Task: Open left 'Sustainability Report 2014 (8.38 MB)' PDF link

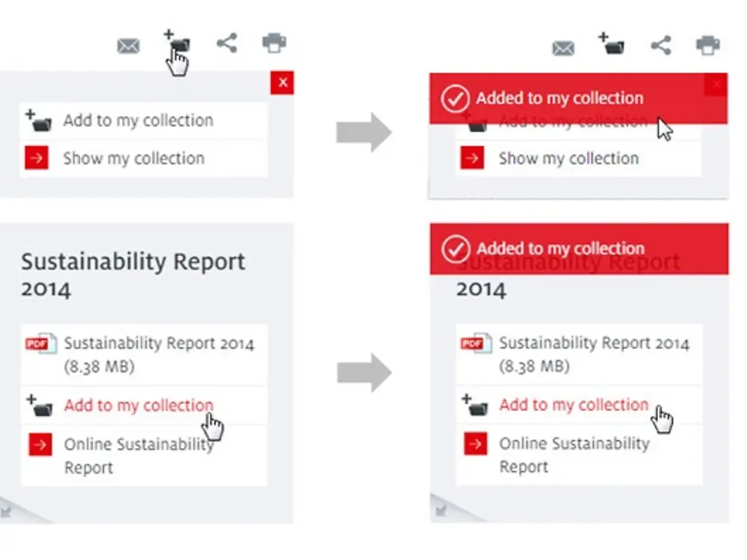Action: pos(159,354)
